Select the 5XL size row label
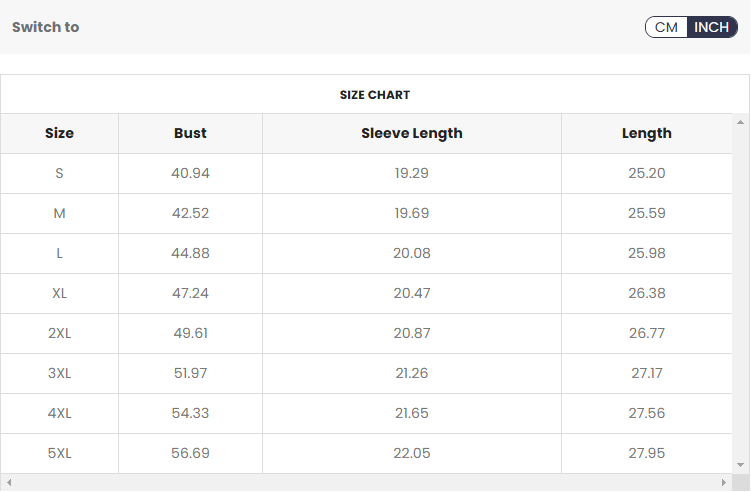This screenshot has width=751, height=492. point(59,453)
